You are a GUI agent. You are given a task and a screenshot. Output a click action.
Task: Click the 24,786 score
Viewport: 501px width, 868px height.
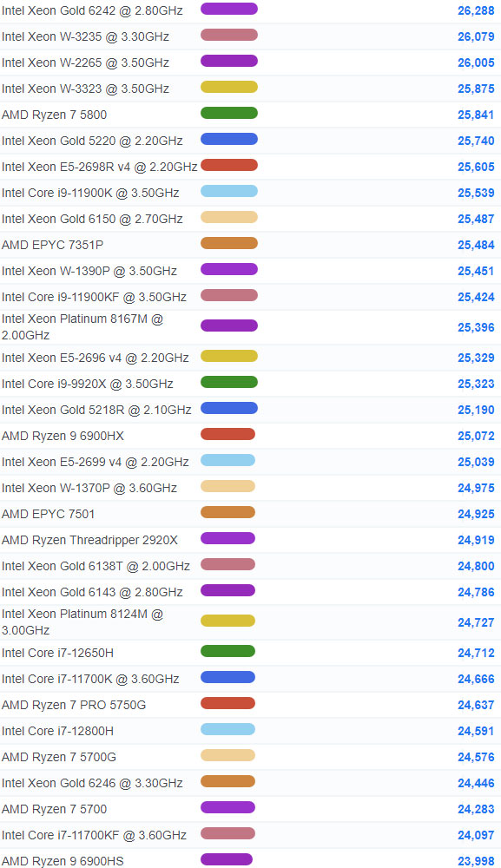click(x=476, y=592)
